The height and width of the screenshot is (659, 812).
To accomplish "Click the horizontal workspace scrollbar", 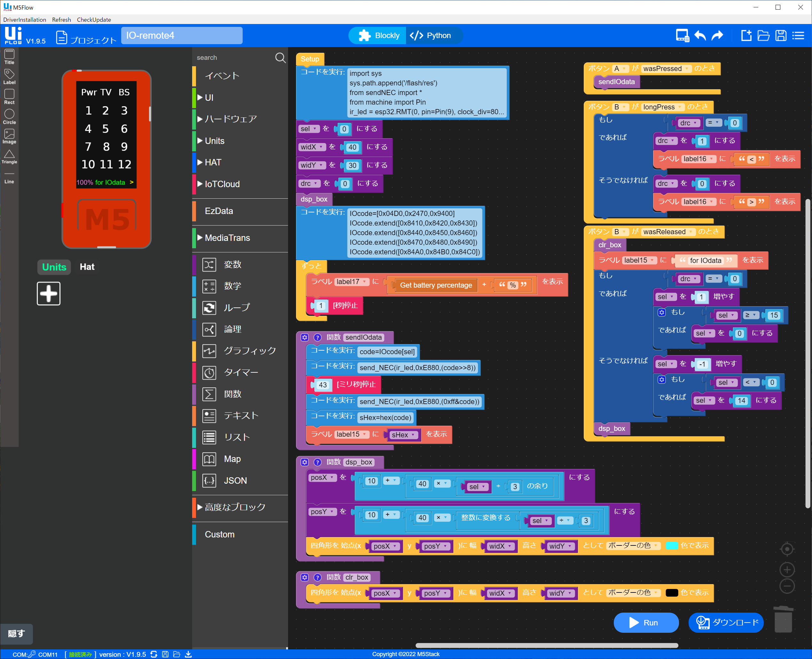I will coord(547,645).
